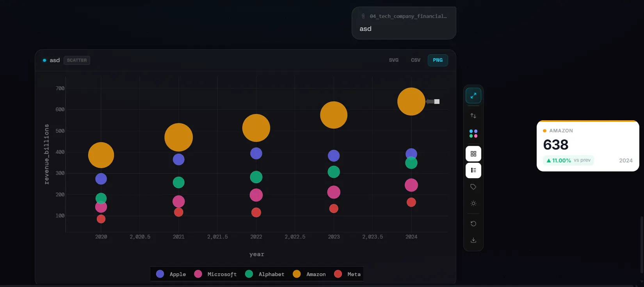This screenshot has height=287, width=644.
Task: Click the red Meta legend swatch
Action: pyautogui.click(x=338, y=274)
